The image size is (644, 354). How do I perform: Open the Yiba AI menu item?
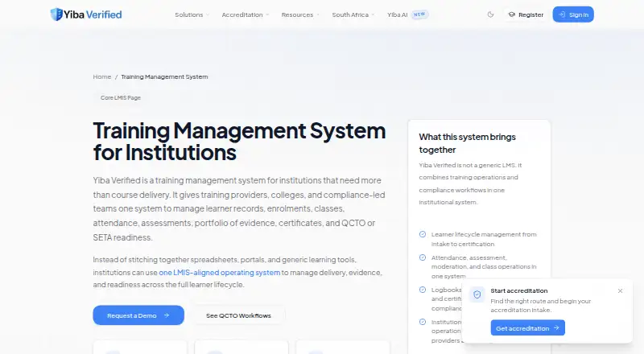click(x=397, y=14)
